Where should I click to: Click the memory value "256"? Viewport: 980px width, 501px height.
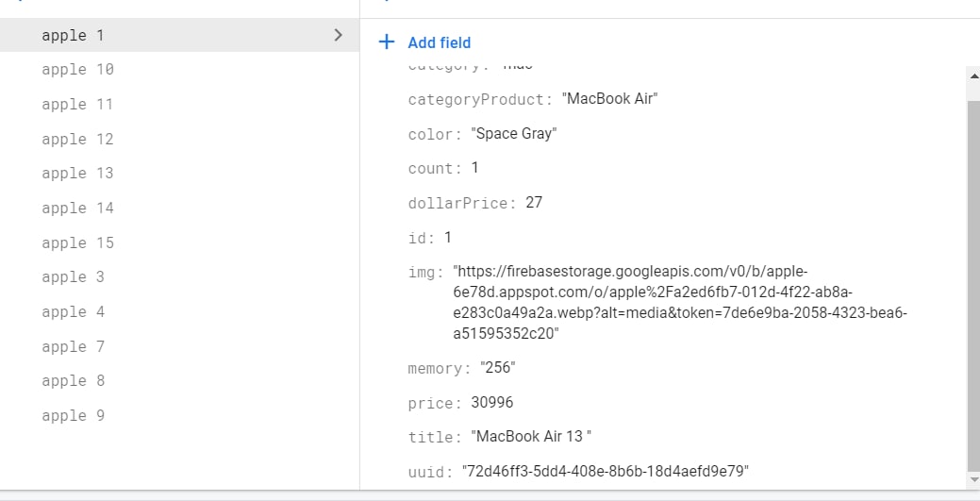point(498,368)
